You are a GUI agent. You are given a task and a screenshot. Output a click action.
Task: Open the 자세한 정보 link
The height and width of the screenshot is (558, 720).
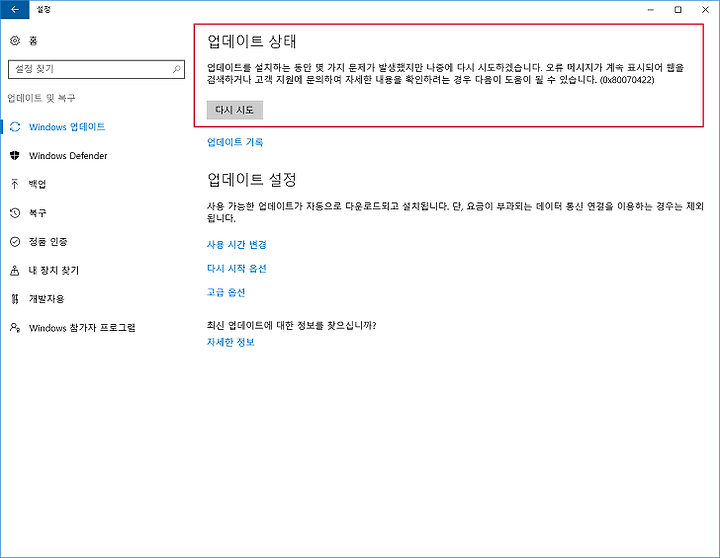[231, 342]
